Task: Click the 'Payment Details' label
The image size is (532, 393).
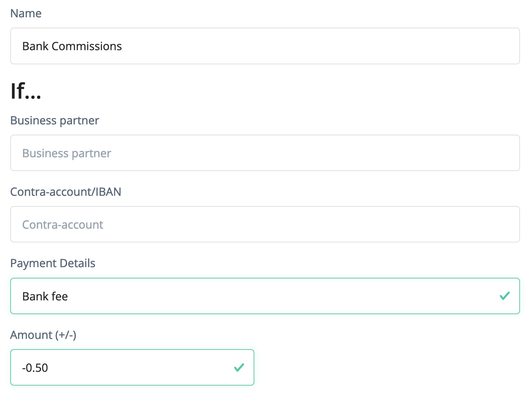Action: tap(53, 263)
